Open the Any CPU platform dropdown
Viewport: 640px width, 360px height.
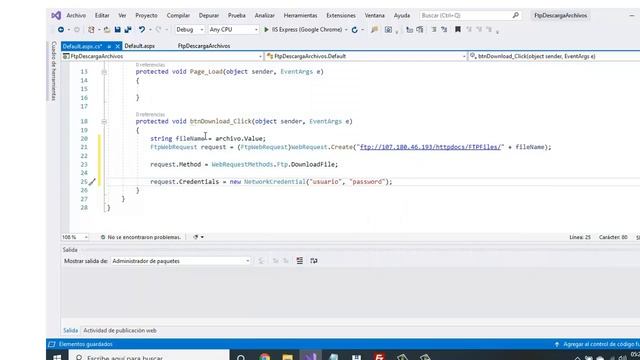pos(233,29)
